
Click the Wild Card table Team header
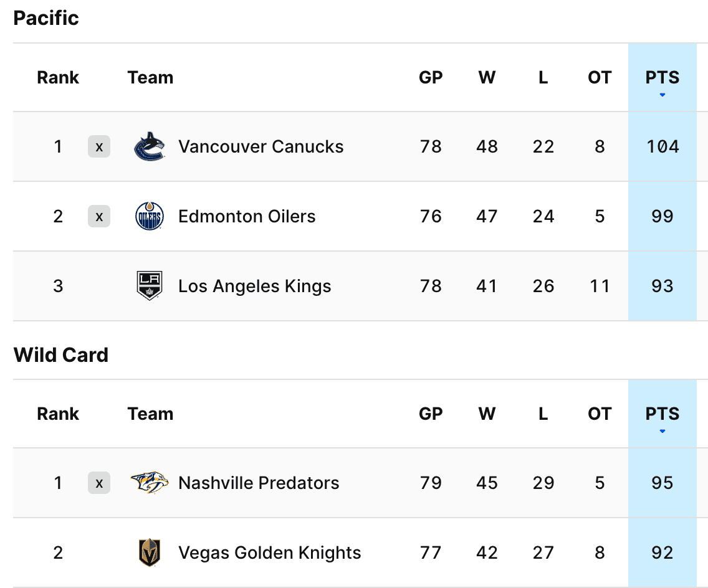pos(150,414)
